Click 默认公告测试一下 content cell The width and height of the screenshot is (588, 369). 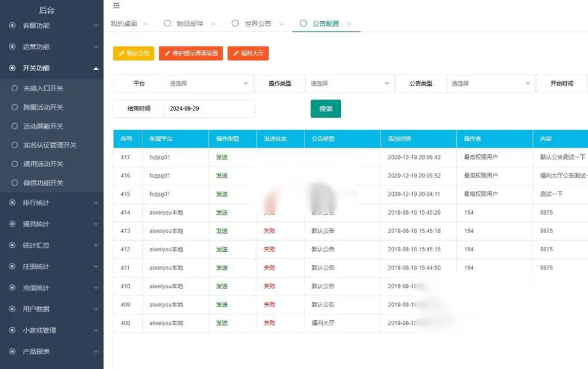click(563, 157)
